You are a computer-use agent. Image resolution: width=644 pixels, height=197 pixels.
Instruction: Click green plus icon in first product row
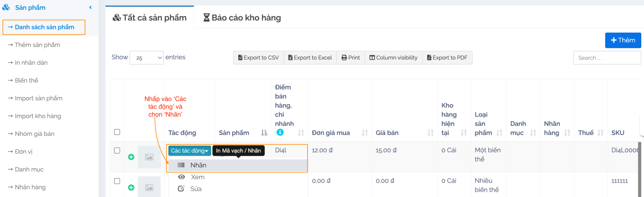(x=131, y=157)
